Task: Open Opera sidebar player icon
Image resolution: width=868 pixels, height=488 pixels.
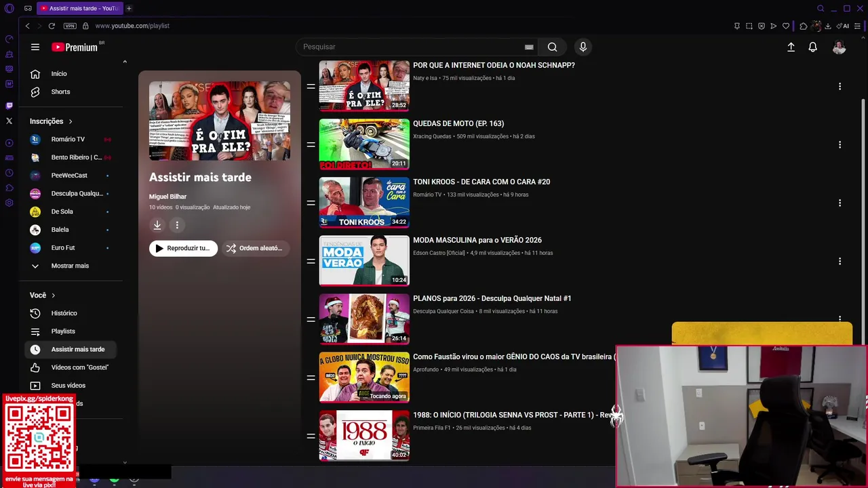Action: 9,143
